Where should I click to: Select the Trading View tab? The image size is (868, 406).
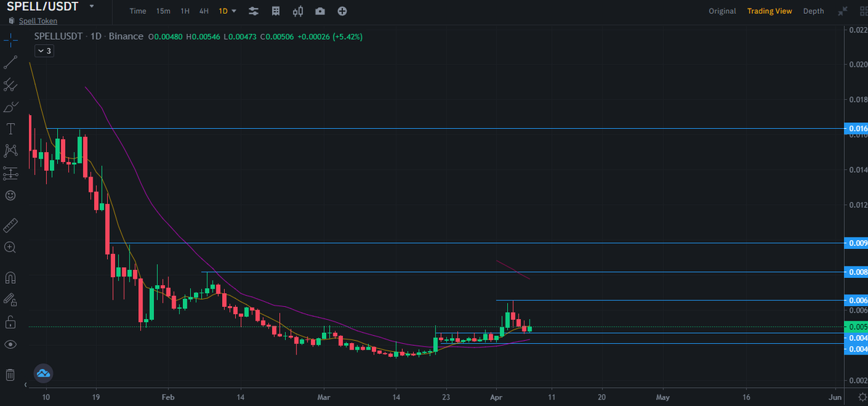770,11
